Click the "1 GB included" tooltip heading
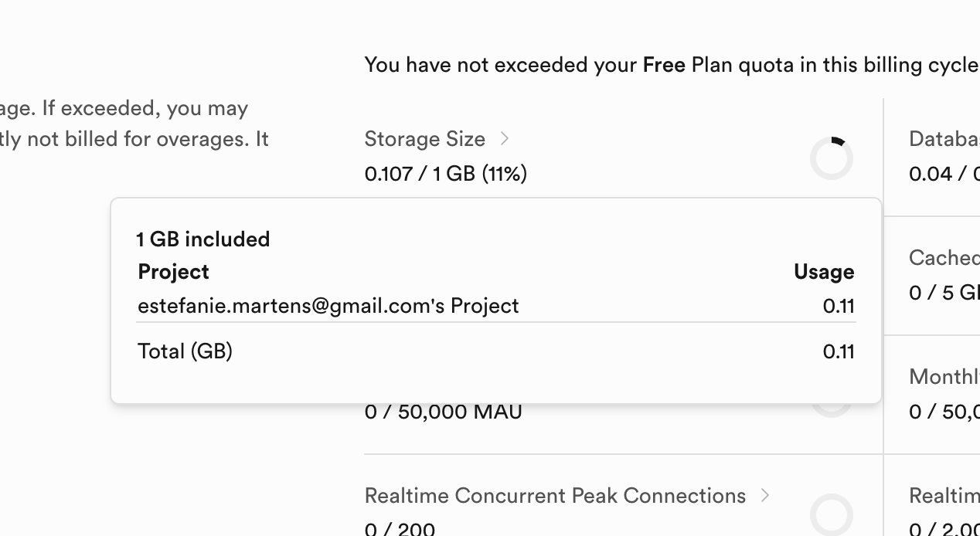The image size is (980, 536). coord(203,239)
